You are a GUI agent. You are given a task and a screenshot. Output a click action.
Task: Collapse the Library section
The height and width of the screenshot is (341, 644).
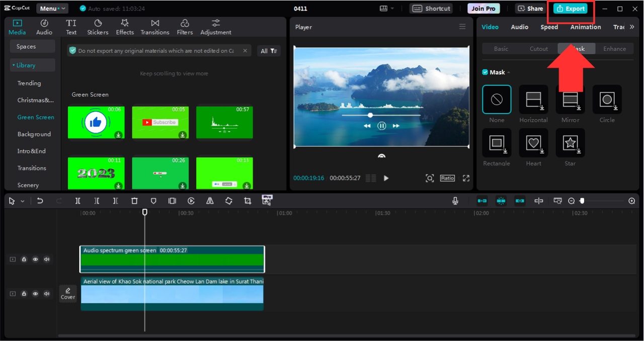point(33,65)
